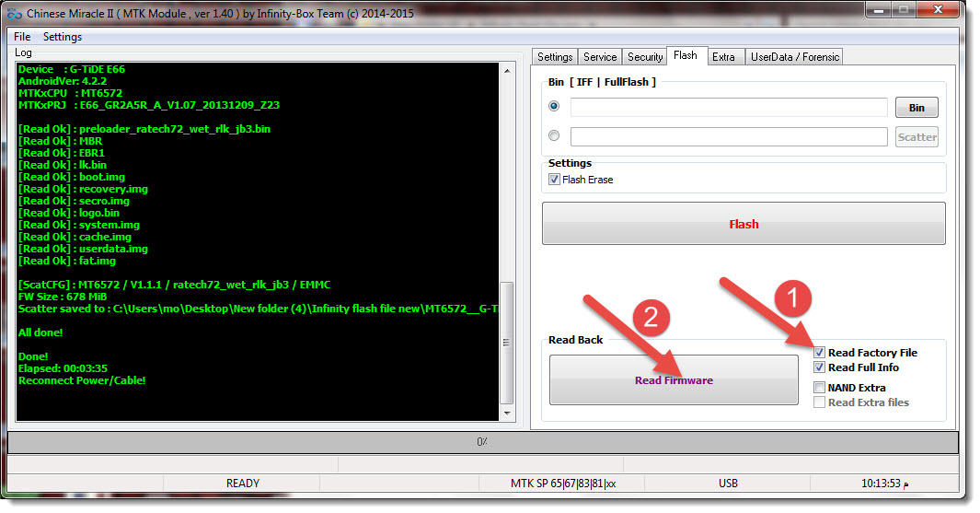Switch to the Settings tab
The width and height of the screenshot is (980, 513).
pyautogui.click(x=555, y=57)
